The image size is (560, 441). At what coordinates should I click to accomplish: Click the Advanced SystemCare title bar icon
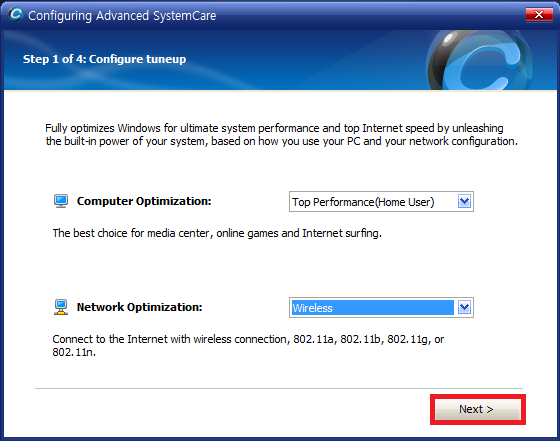[x=16, y=15]
